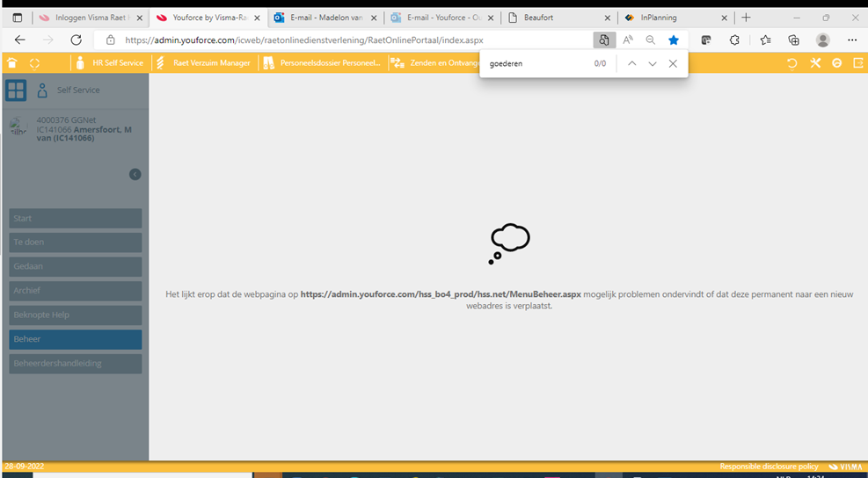The image size is (868, 478).
Task: Open a new browser tab
Action: click(746, 18)
